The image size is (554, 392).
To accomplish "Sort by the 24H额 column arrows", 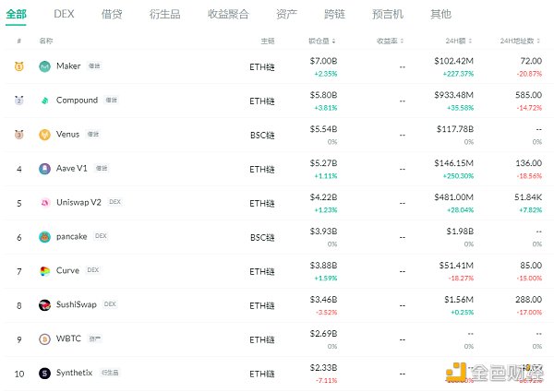I will (x=470, y=41).
